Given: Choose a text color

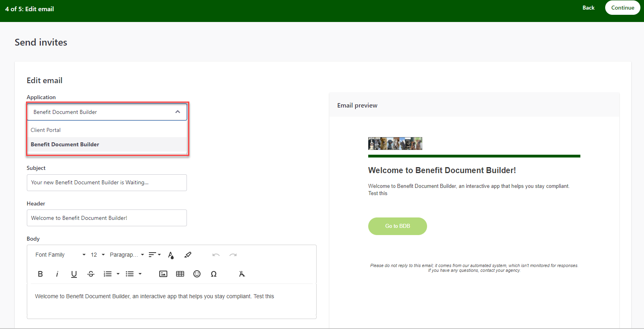Looking at the screenshot, I should click(x=171, y=255).
